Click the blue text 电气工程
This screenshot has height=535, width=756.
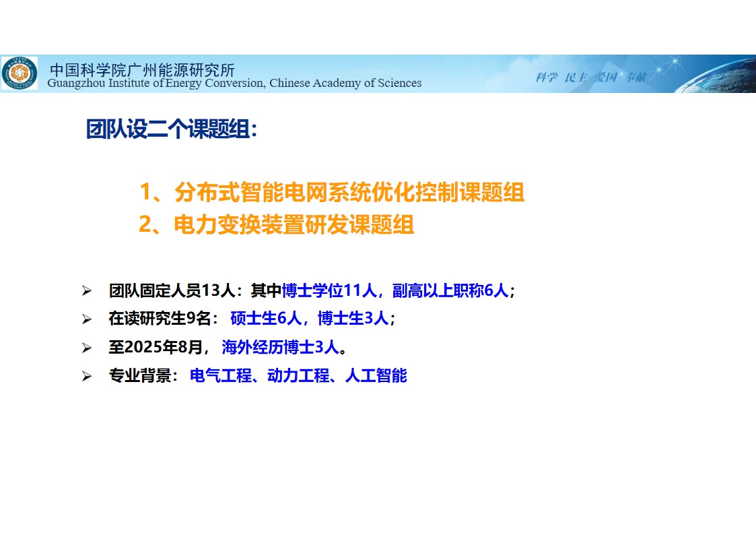tap(220, 376)
